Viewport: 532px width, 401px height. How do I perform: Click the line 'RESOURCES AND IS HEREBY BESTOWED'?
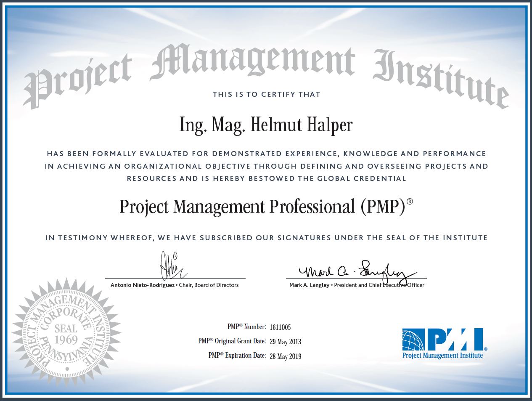click(x=267, y=178)
